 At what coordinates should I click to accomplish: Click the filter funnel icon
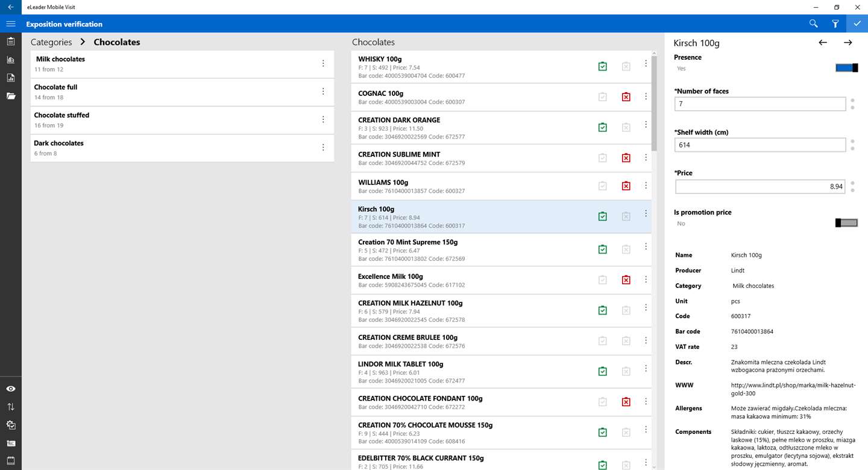click(835, 23)
